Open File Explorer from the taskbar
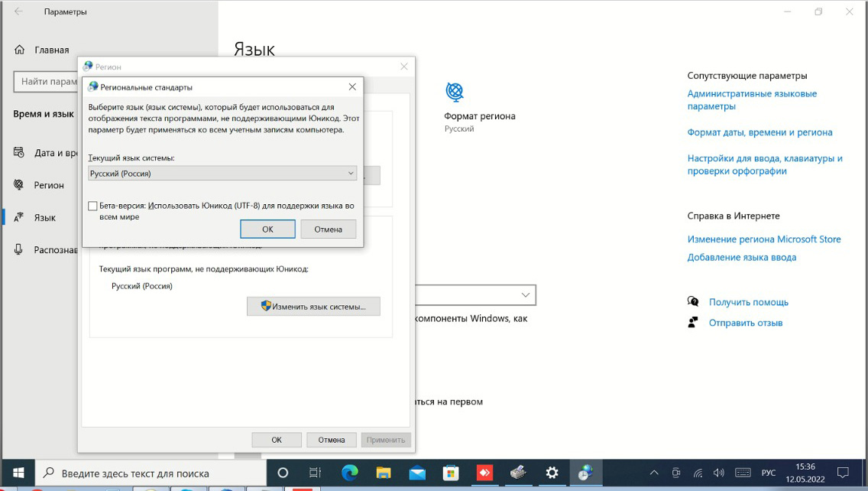Image resolution: width=868 pixels, height=491 pixels. (383, 473)
